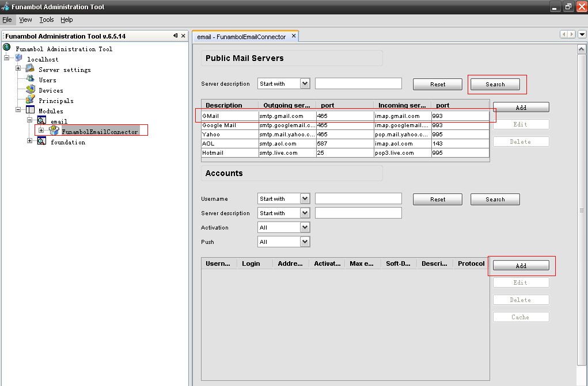The height and width of the screenshot is (386, 588).
Task: Click the foundation module magnifier icon
Action: point(41,141)
